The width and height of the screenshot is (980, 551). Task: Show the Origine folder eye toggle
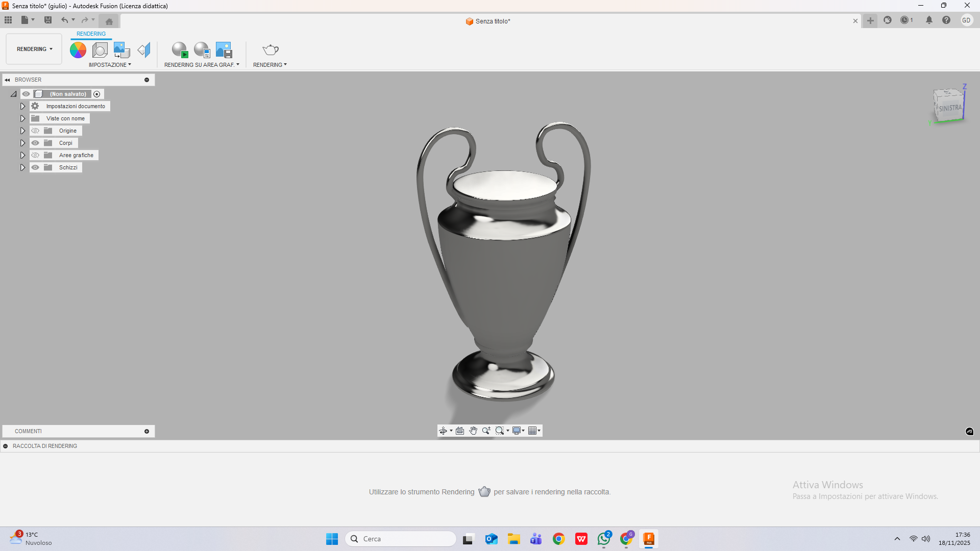click(35, 131)
